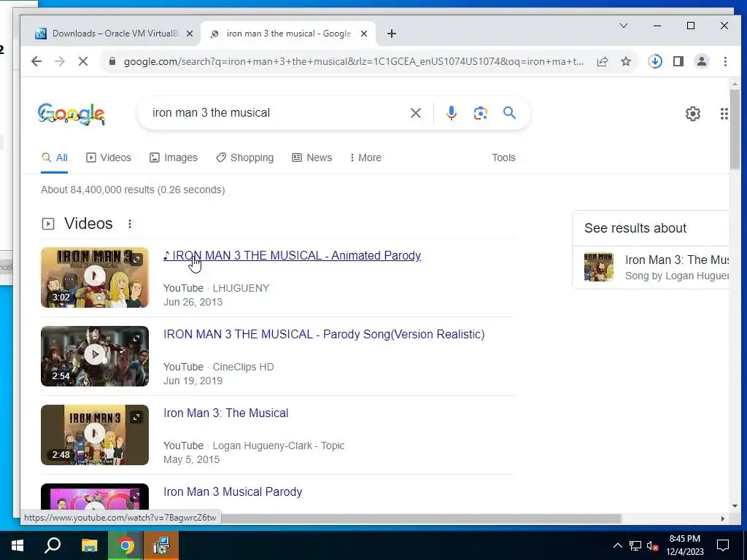The image size is (747, 560).
Task: Open Google quick settings gear
Action: tap(693, 114)
